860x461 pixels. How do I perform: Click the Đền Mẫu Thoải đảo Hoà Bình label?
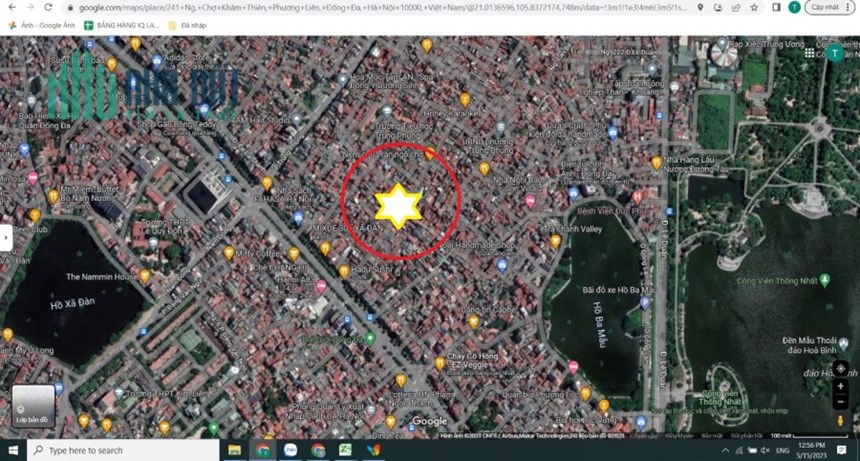pos(810,345)
